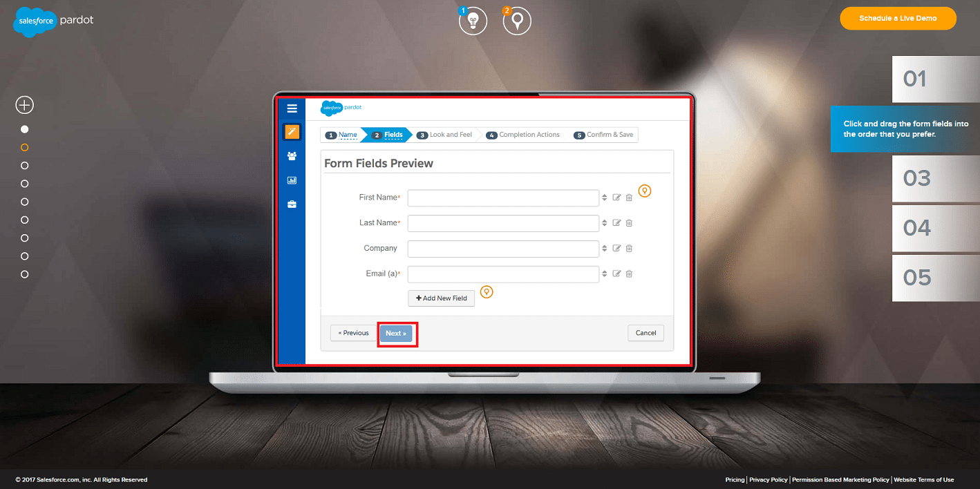The width and height of the screenshot is (980, 489).
Task: Open tour step 04 card
Action: click(936, 229)
